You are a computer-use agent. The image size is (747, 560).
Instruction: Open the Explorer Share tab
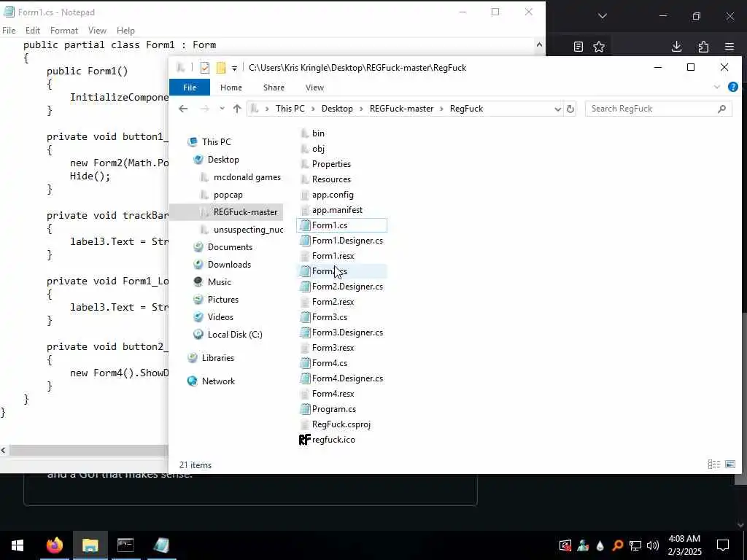click(x=274, y=87)
